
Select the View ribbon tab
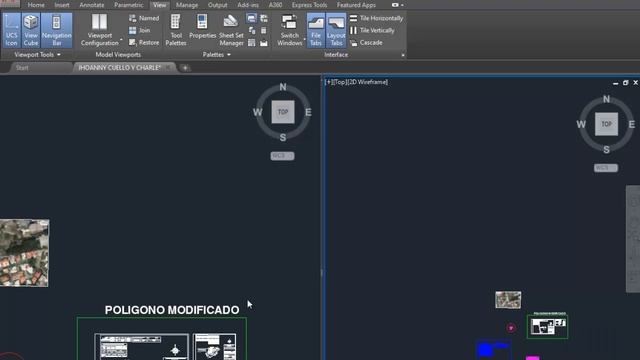click(x=160, y=5)
